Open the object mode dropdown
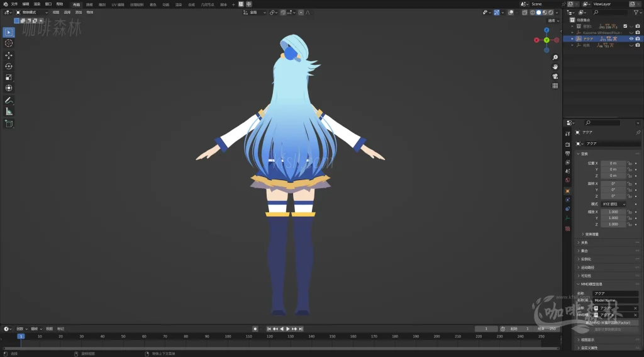644x357 pixels. point(31,13)
